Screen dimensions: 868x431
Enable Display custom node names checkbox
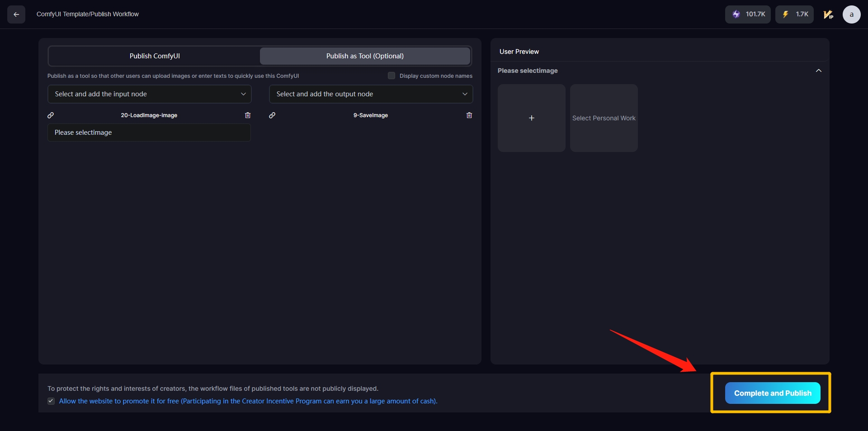click(x=392, y=76)
